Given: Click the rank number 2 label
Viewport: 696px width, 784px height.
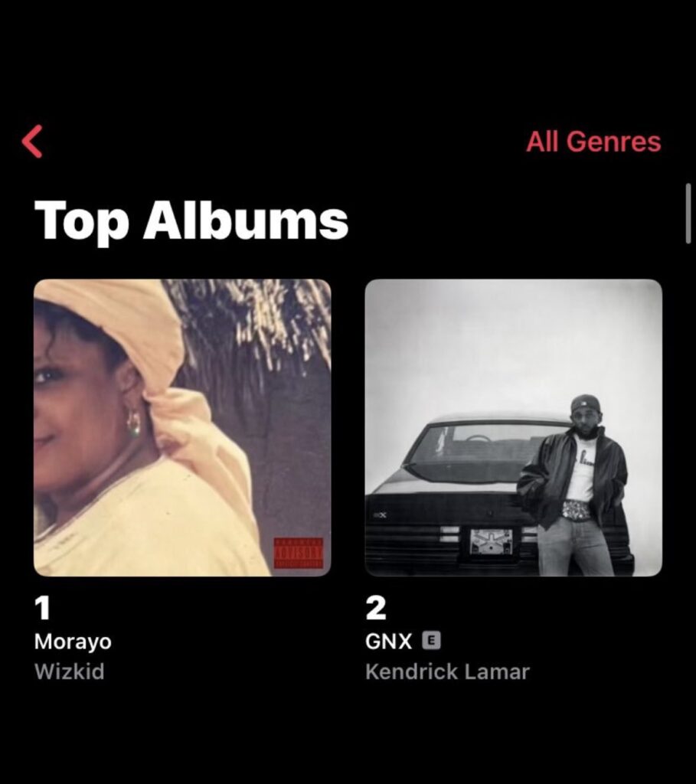Looking at the screenshot, I should pos(376,608).
